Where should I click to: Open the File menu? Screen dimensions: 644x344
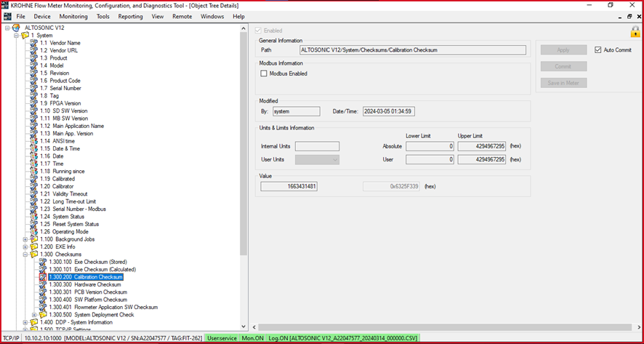click(20, 17)
